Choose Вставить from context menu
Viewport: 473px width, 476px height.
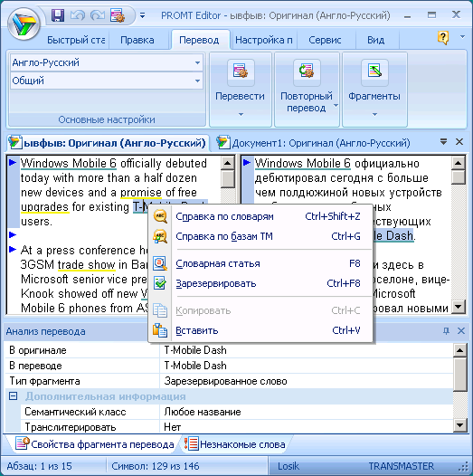(260, 330)
